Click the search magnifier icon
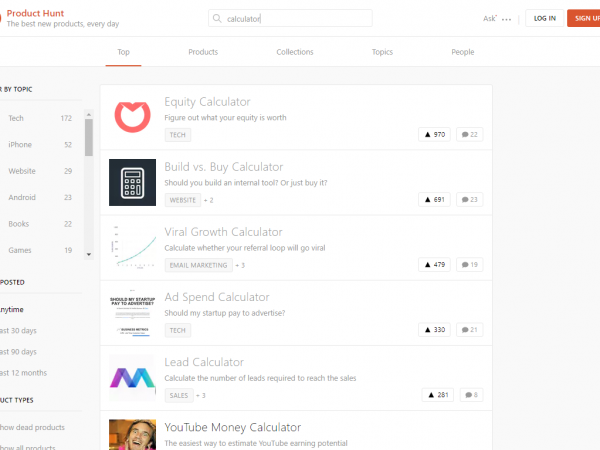 [x=218, y=18]
